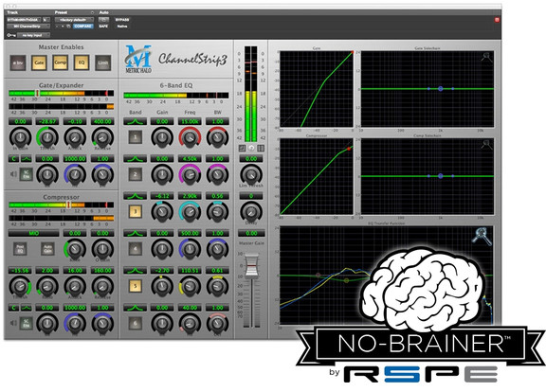Viewport: 546px width, 392px height.
Task: Open the MH ChannelStrip plug-in selector
Action: [x=28, y=27]
